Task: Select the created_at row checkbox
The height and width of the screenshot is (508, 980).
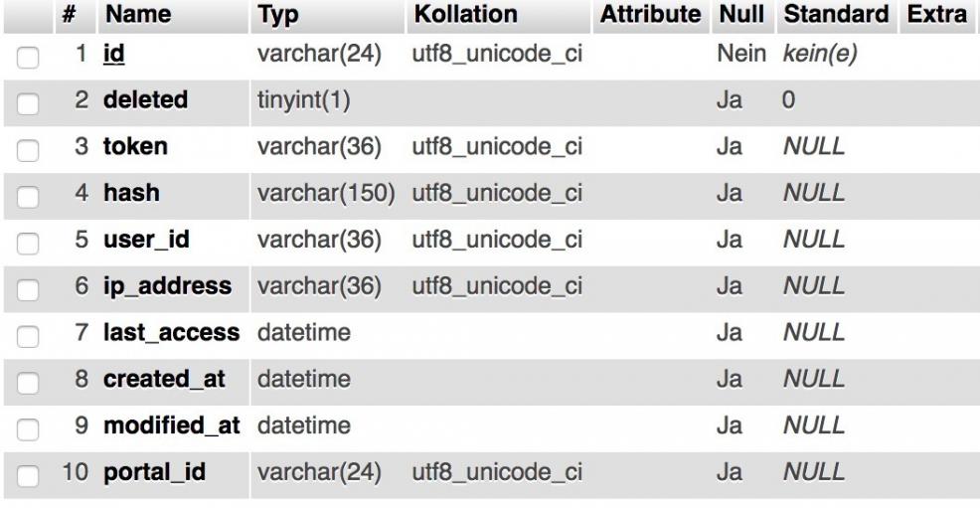Action: pos(31,381)
